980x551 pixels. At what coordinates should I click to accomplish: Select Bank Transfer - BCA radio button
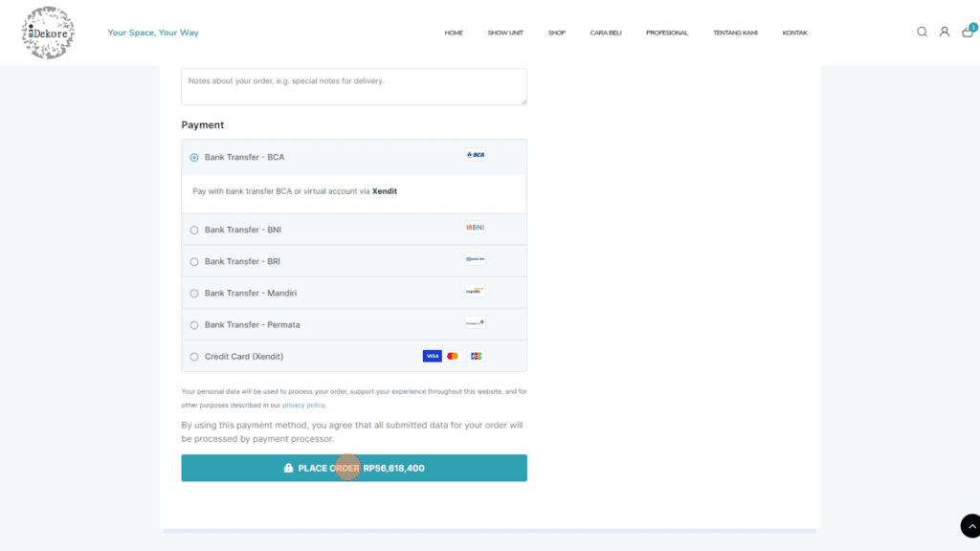point(194,158)
